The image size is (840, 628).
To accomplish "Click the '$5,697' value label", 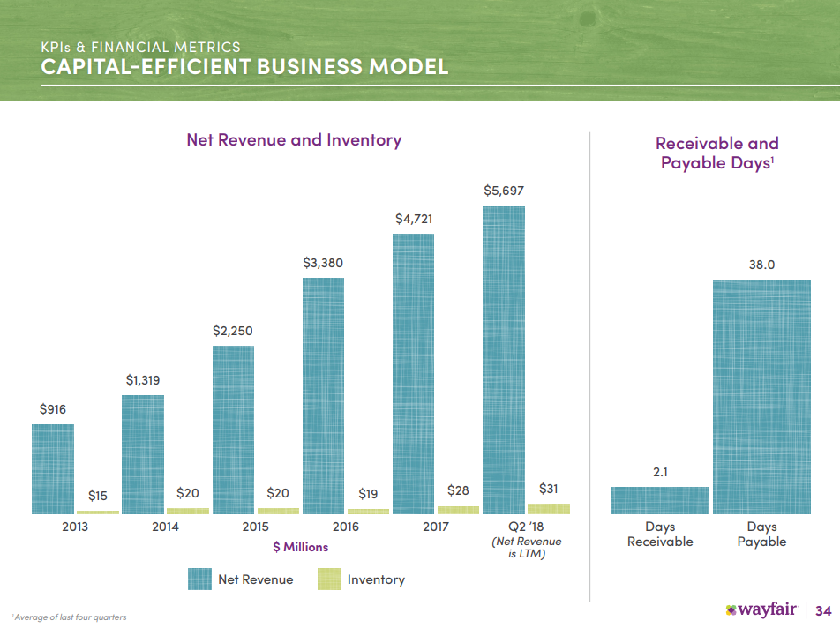I will coord(504,191).
